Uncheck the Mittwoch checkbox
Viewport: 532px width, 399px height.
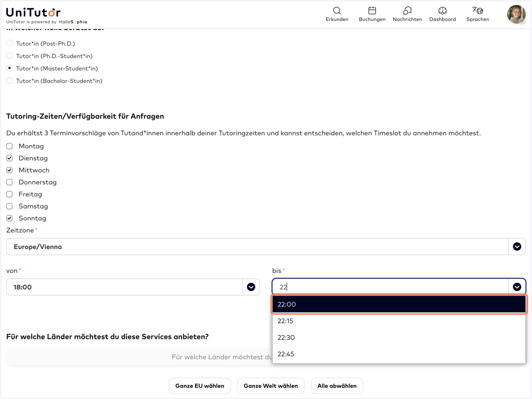9,170
